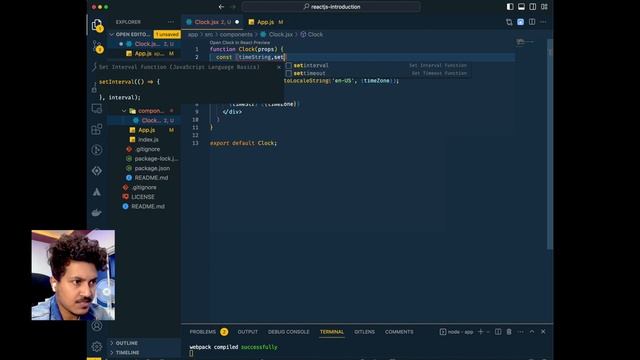640x360 pixels.
Task: Expand the Timeline section
Action: point(144,352)
